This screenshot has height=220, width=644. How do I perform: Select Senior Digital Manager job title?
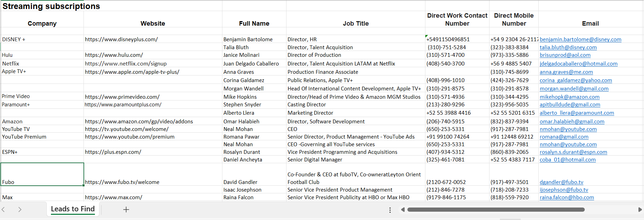coord(356,160)
